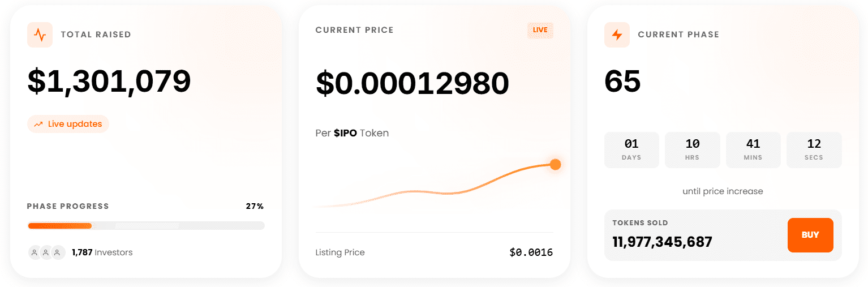Click the second investor avatar icon
Screen dimensions: 868x287
[x=46, y=252]
